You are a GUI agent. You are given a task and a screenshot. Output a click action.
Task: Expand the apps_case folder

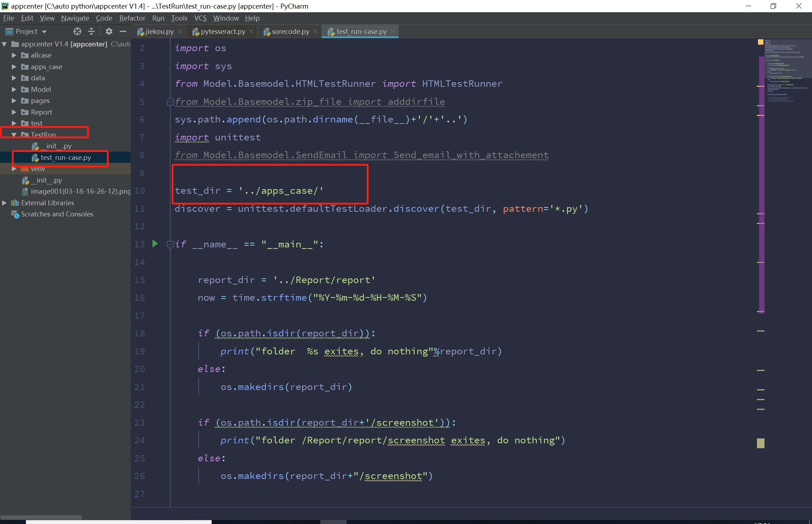[x=14, y=67]
